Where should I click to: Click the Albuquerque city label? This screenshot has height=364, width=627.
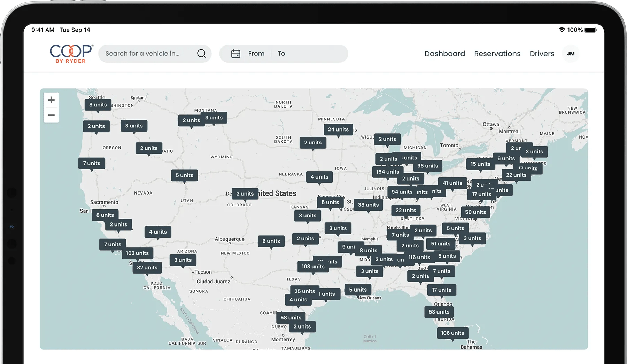(230, 239)
